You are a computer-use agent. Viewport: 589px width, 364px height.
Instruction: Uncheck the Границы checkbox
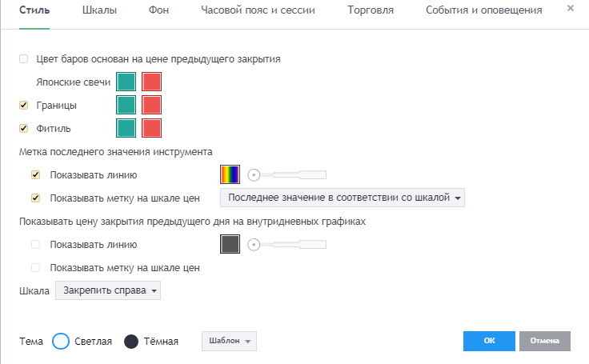pyautogui.click(x=24, y=105)
